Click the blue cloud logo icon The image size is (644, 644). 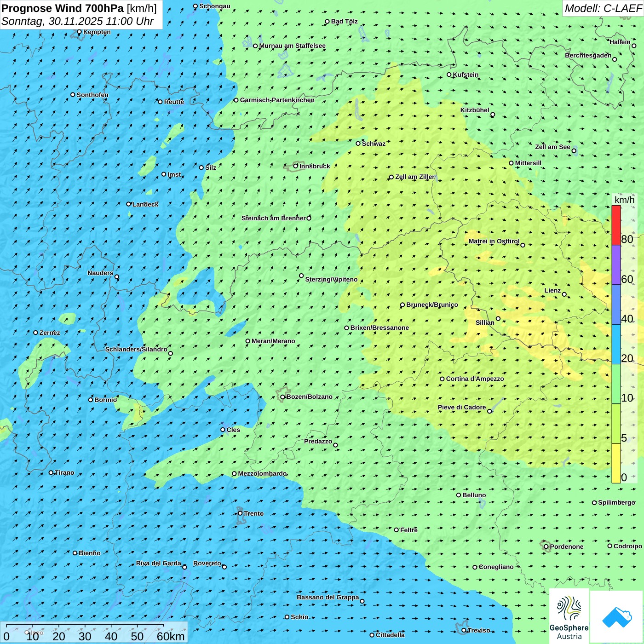click(x=617, y=616)
